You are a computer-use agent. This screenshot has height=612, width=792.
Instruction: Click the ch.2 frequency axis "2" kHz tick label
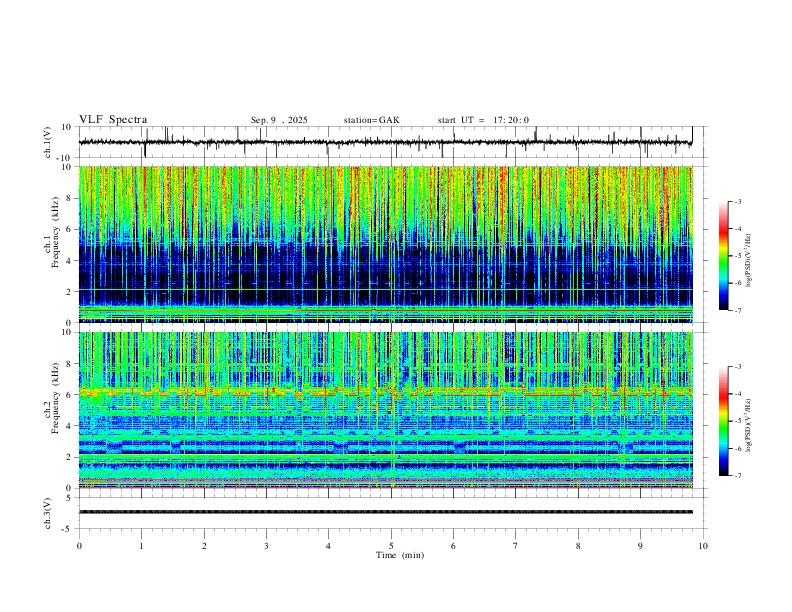(x=70, y=457)
